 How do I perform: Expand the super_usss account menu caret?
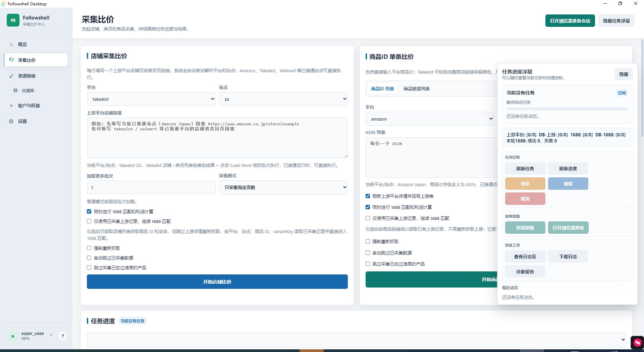coord(51,335)
